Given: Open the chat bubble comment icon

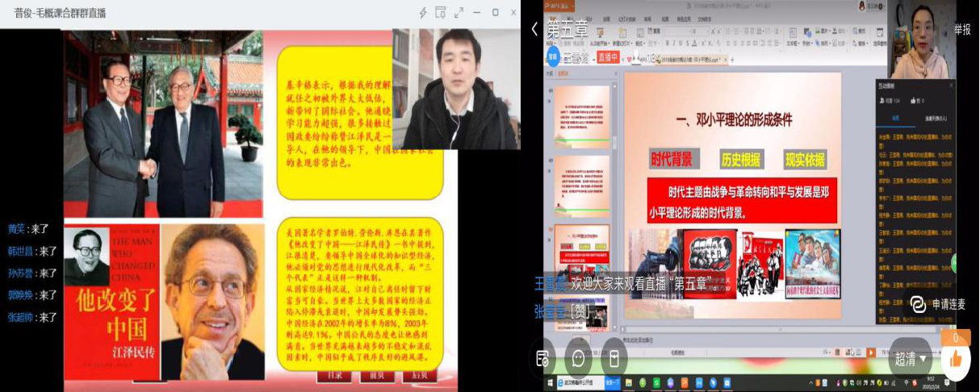Looking at the screenshot, I should (578, 358).
